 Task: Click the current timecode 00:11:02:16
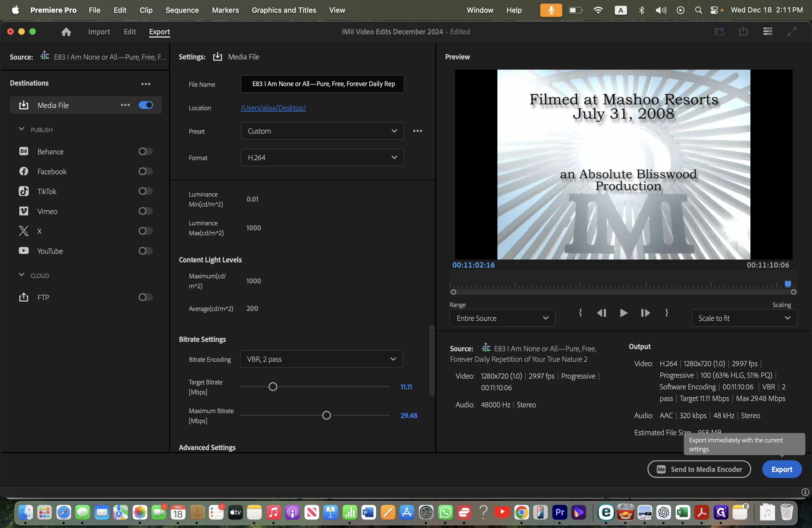pos(473,265)
